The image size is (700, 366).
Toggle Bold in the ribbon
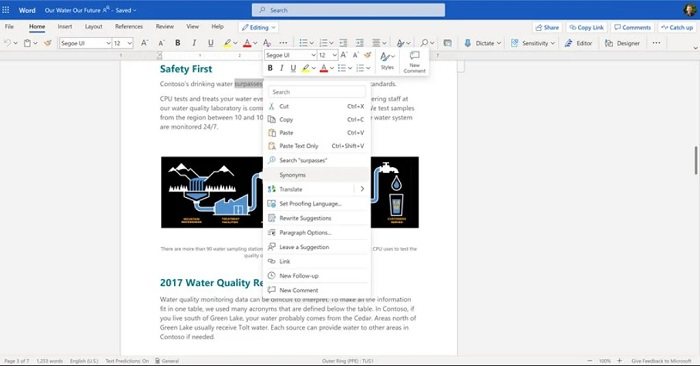pos(178,43)
